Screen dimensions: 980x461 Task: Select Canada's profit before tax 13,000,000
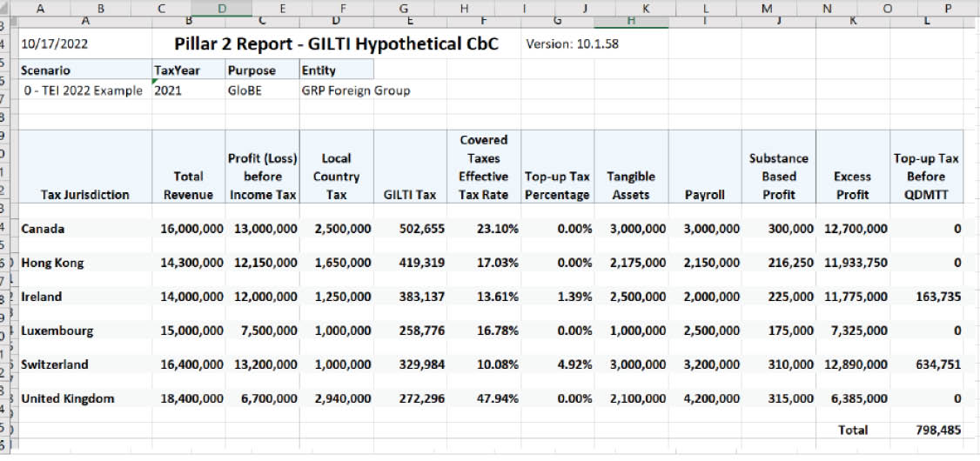(263, 229)
